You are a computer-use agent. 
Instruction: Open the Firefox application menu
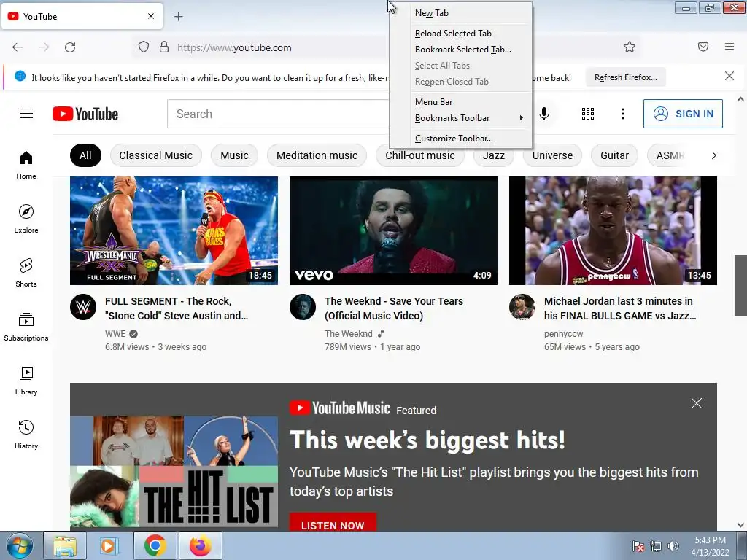(x=729, y=47)
